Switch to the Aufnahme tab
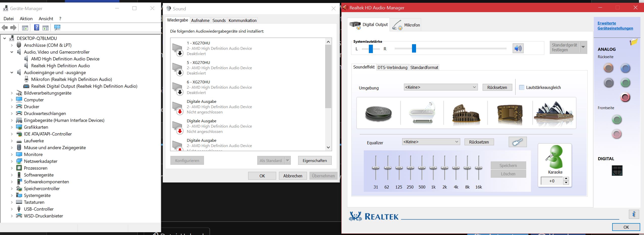This screenshot has width=644, height=235. (x=200, y=20)
